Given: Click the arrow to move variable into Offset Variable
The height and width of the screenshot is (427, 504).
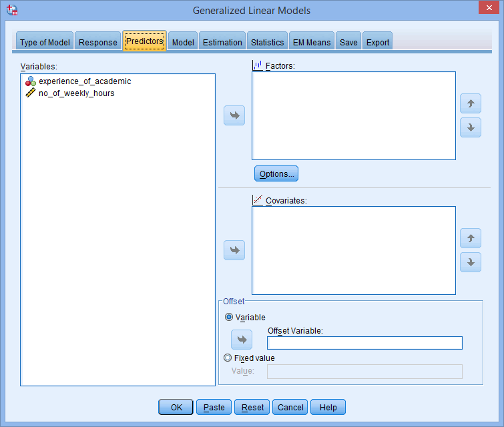Looking at the screenshot, I should [x=242, y=340].
